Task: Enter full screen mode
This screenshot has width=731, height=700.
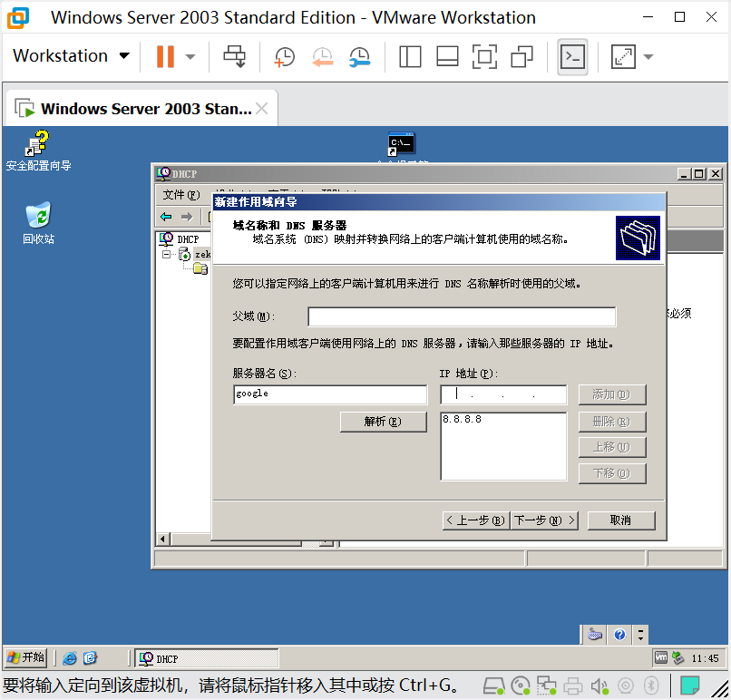Action: [484, 57]
